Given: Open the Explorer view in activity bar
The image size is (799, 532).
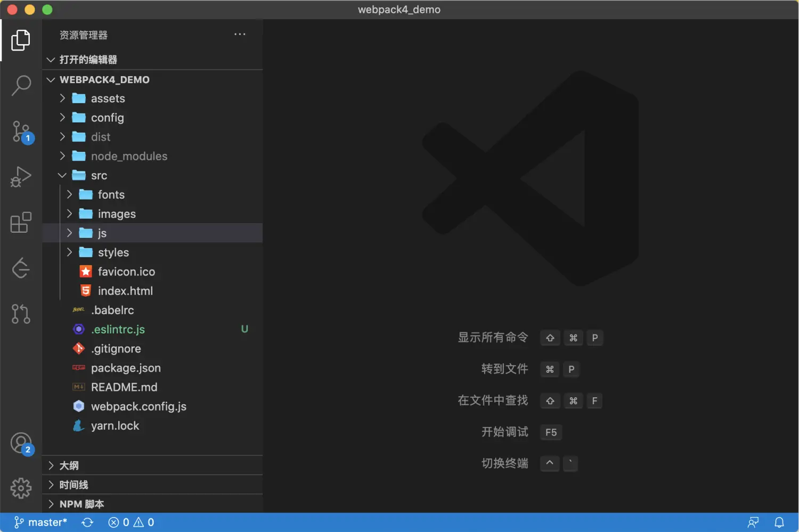Looking at the screenshot, I should (x=21, y=40).
